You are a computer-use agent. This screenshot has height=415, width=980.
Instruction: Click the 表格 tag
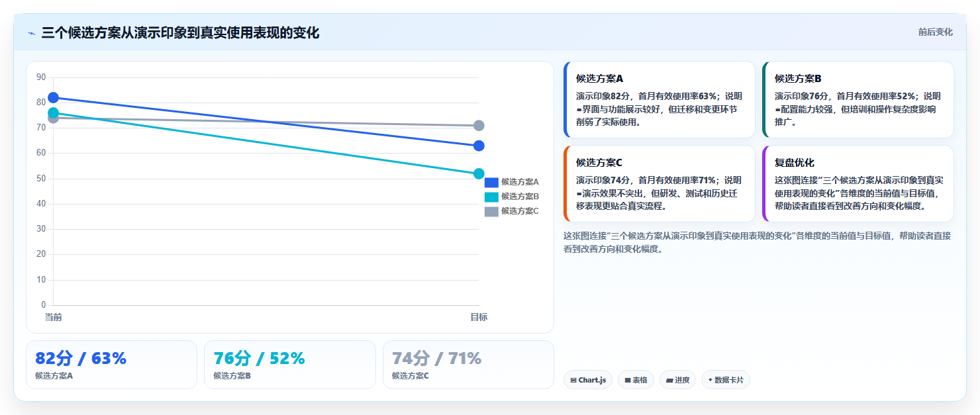(x=636, y=380)
